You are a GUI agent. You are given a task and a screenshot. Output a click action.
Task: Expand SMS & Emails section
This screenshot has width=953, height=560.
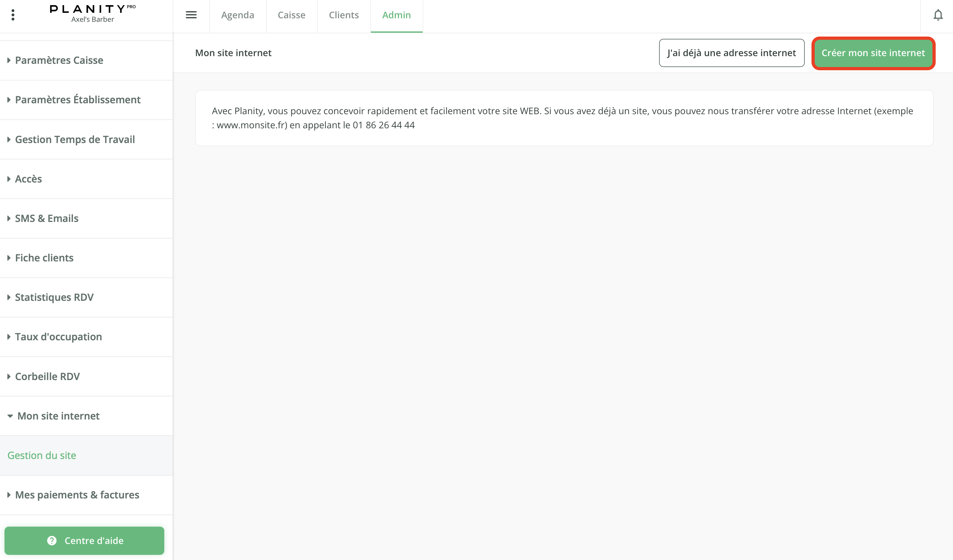tap(47, 218)
